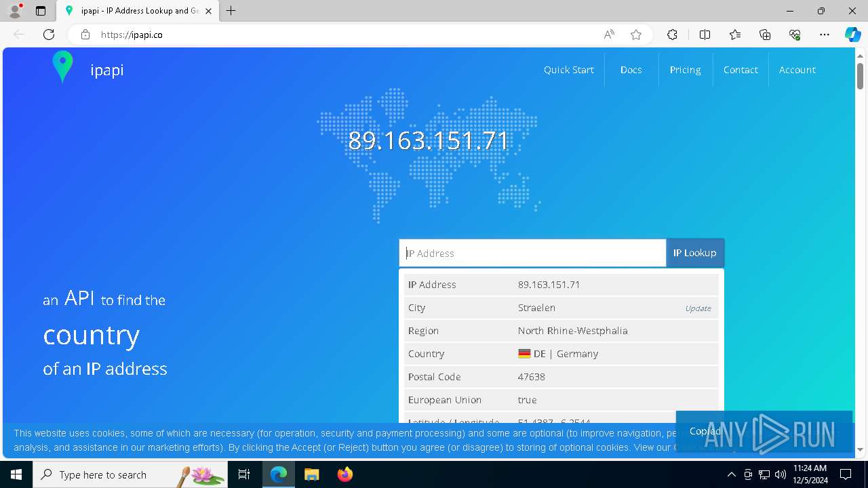Click the Edge taskbar icon

point(279,474)
